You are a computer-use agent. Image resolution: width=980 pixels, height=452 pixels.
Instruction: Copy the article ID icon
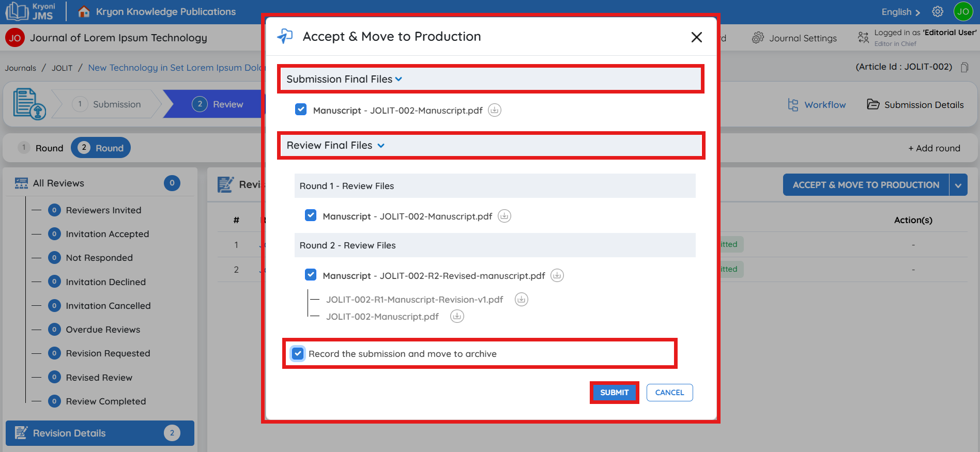(964, 67)
